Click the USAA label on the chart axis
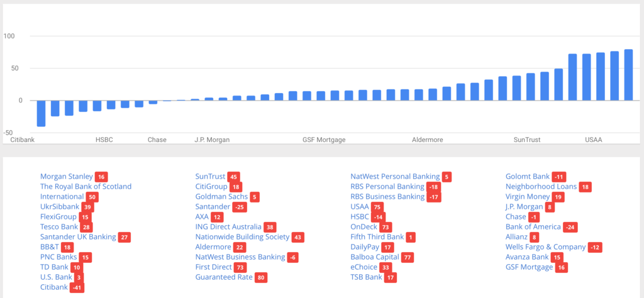Image resolution: width=644 pixels, height=298 pixels. [594, 140]
